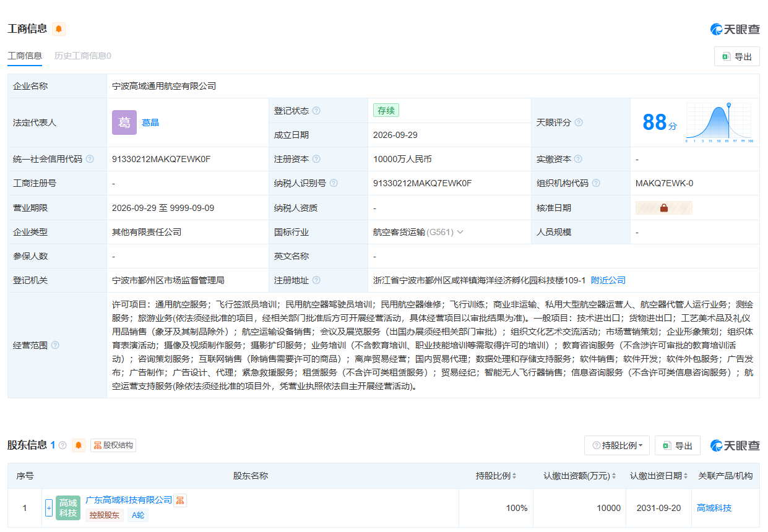This screenshot has width=768, height=532.
Task: Click help icon next to 登记状态
Action: 316,111
